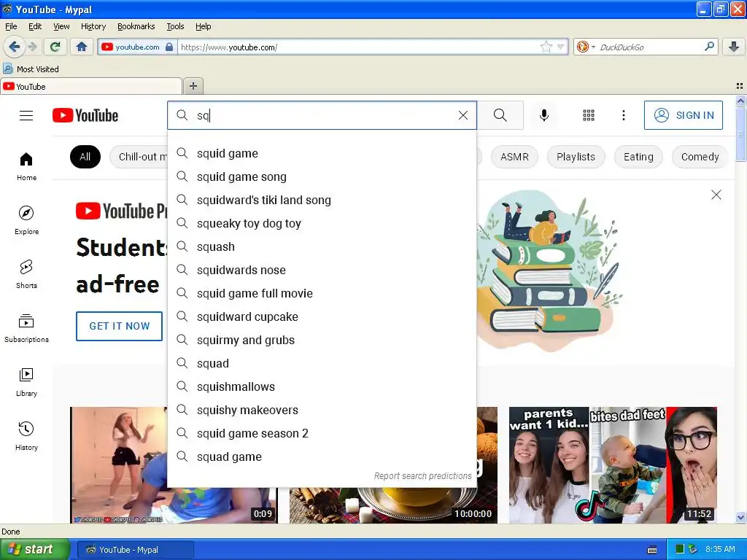The image size is (747, 560).
Task: Open the History menu
Action: (x=93, y=26)
